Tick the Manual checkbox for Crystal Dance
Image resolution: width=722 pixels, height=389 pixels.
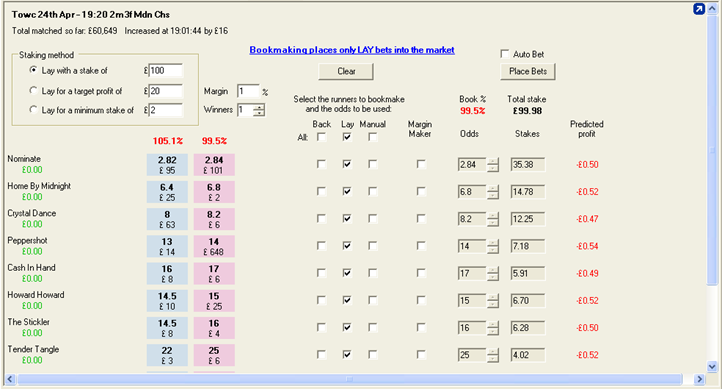coord(373,218)
